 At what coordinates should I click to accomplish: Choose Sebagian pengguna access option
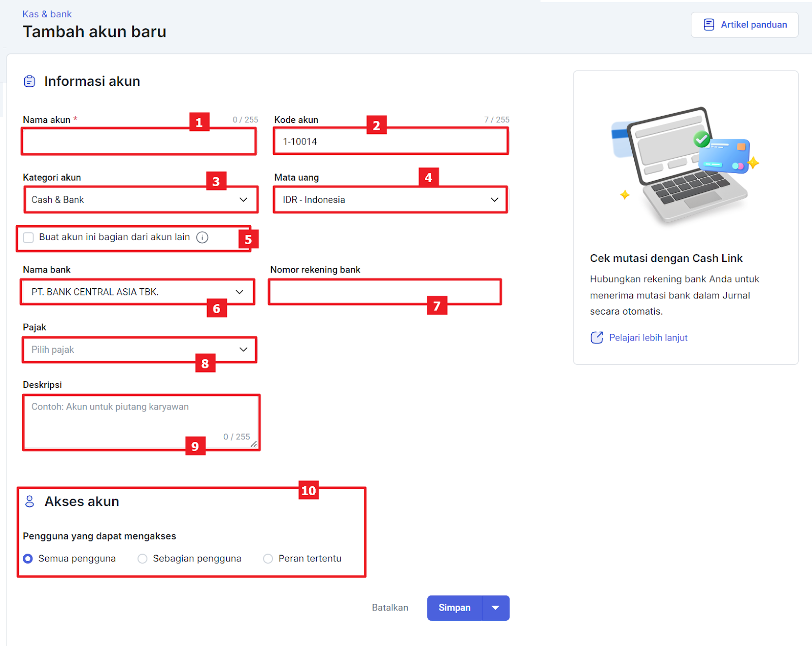(x=143, y=559)
